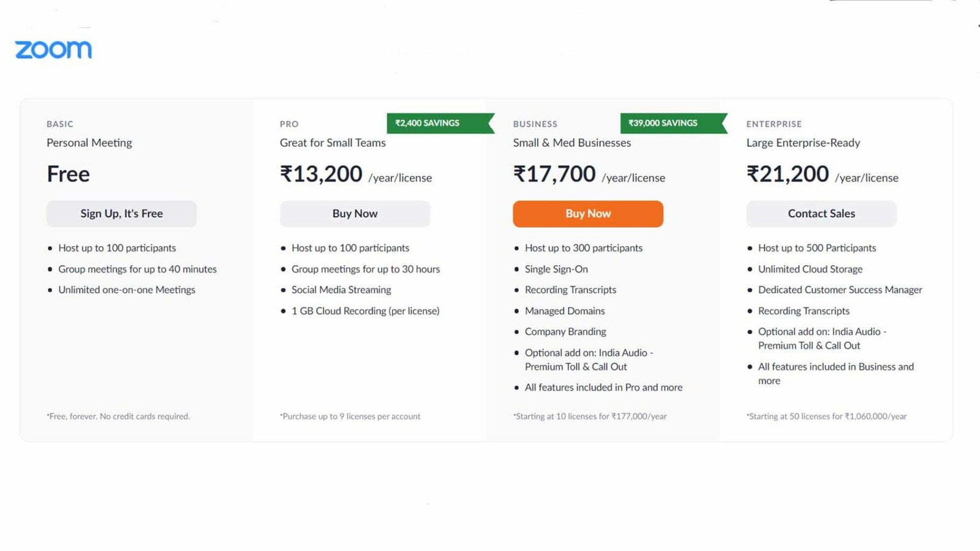980x551 pixels.
Task: Click the Zoom logo
Action: [x=53, y=50]
